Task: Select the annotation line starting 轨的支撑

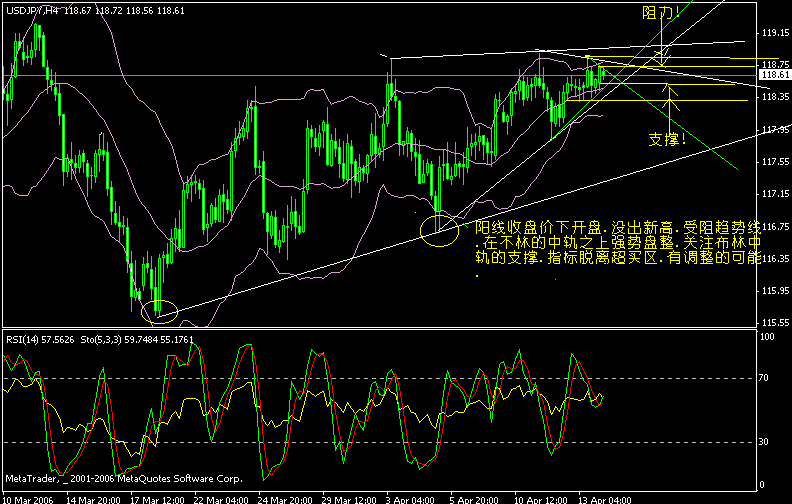Action: pyautogui.click(x=617, y=258)
